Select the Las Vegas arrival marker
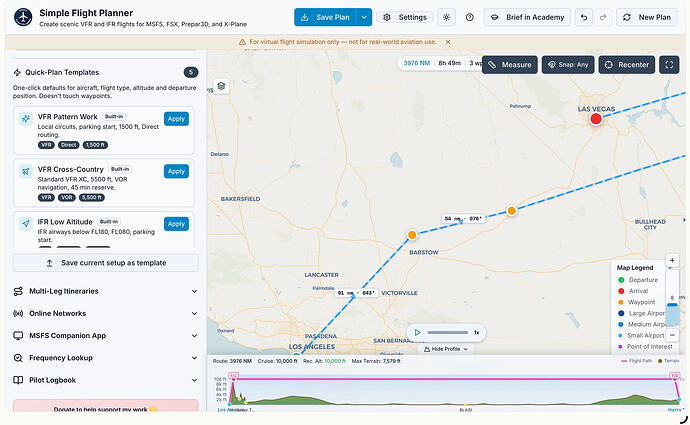This screenshot has width=690, height=425. point(596,119)
